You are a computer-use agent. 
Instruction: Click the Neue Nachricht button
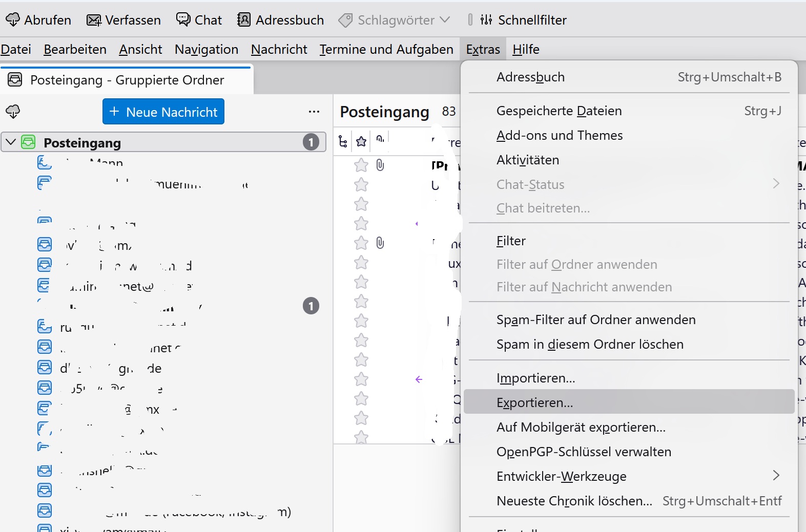tap(163, 112)
